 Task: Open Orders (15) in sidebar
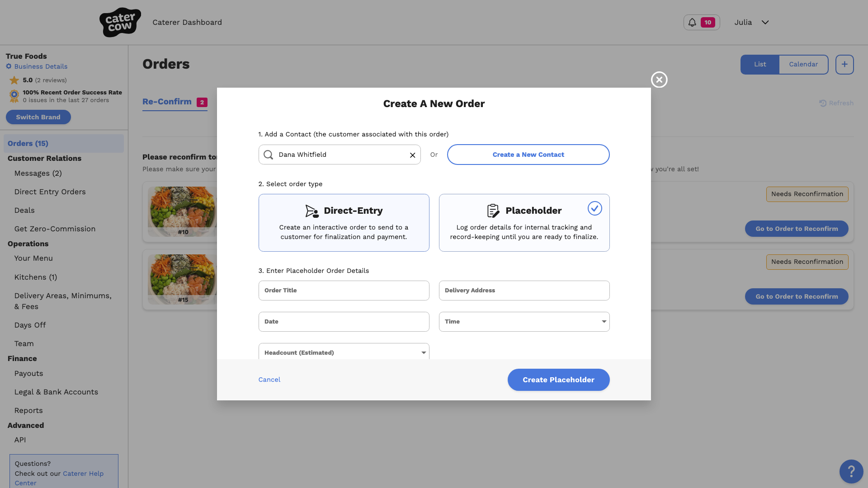[63, 143]
